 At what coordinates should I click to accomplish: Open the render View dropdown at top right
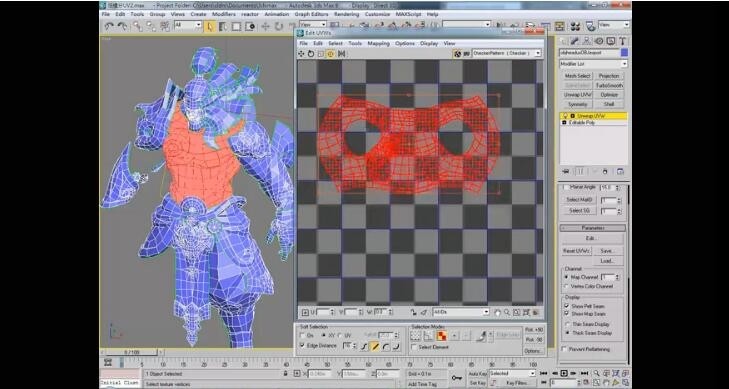point(614,25)
